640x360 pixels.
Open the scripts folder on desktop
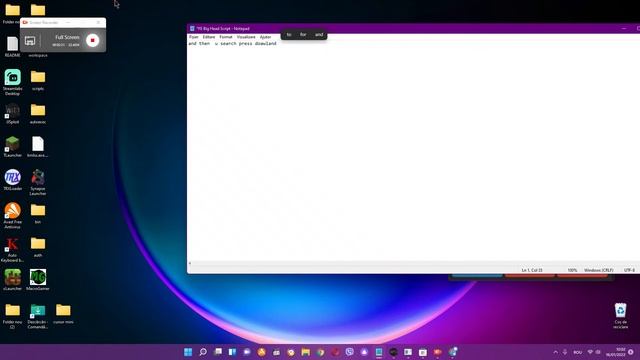tap(38, 80)
